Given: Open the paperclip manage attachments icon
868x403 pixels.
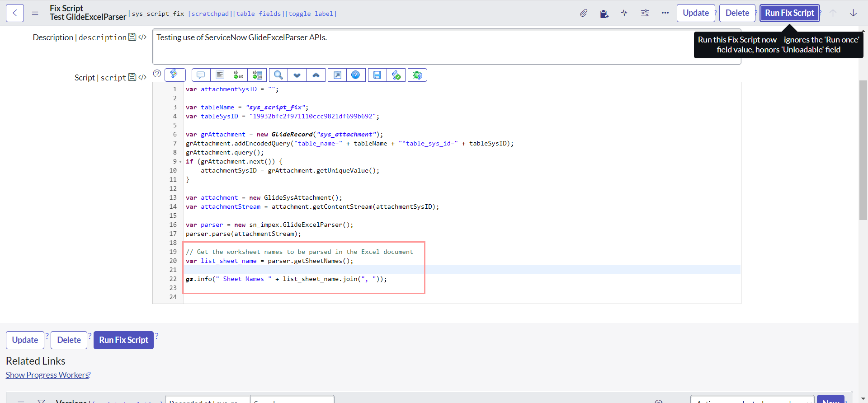Looking at the screenshot, I should (x=584, y=13).
